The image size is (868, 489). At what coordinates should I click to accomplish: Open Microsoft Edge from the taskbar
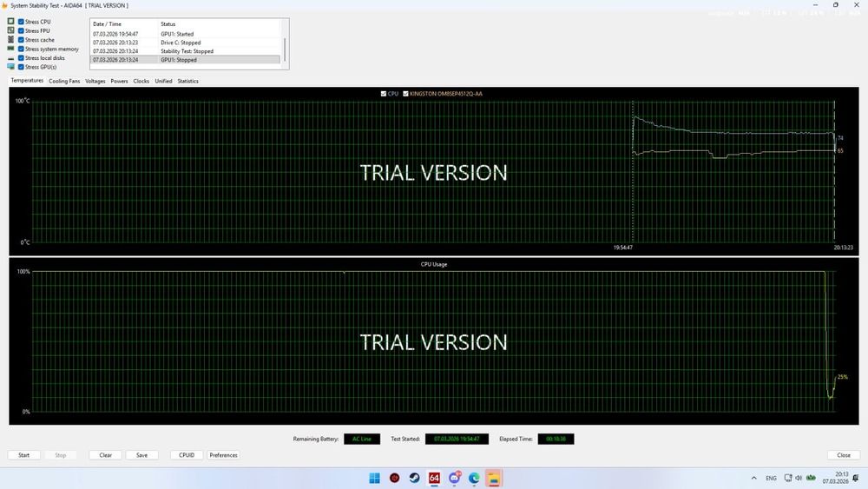click(x=474, y=478)
